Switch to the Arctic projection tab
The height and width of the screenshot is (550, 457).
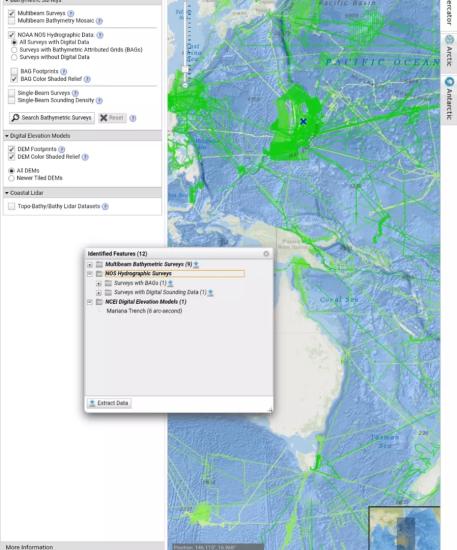449,51
